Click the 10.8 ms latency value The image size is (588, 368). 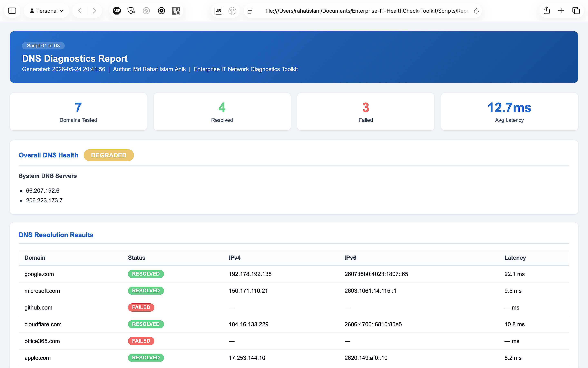(x=515, y=324)
